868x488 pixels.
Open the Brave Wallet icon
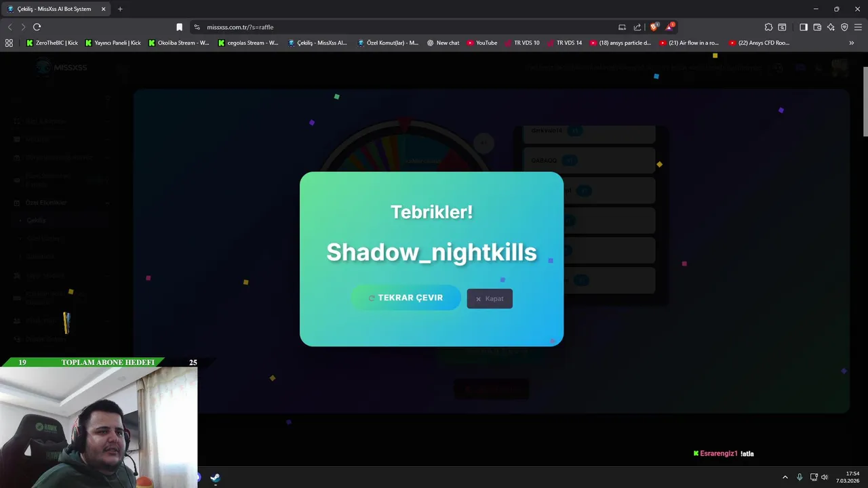tap(817, 27)
